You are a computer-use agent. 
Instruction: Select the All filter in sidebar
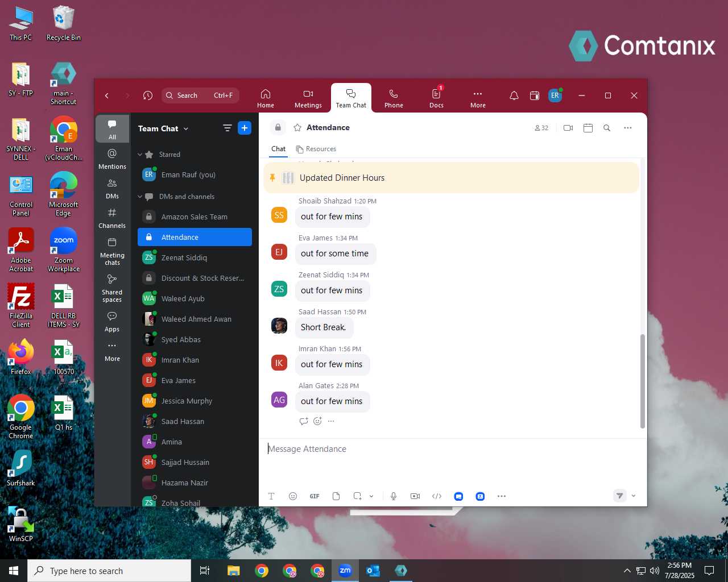click(112, 129)
